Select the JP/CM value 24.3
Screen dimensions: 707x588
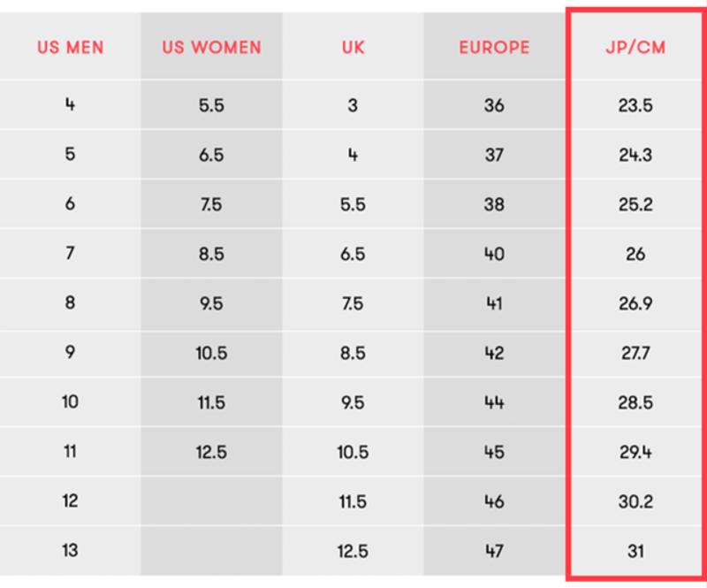click(635, 155)
